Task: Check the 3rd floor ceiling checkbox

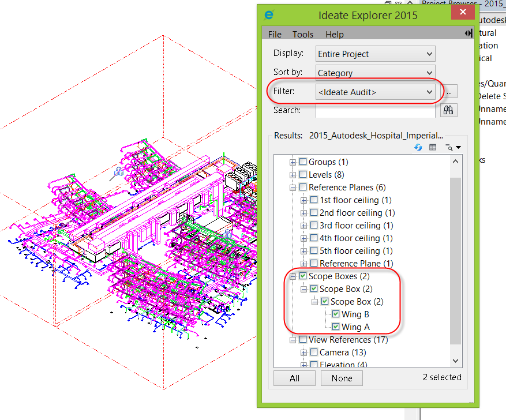Action: tap(314, 225)
